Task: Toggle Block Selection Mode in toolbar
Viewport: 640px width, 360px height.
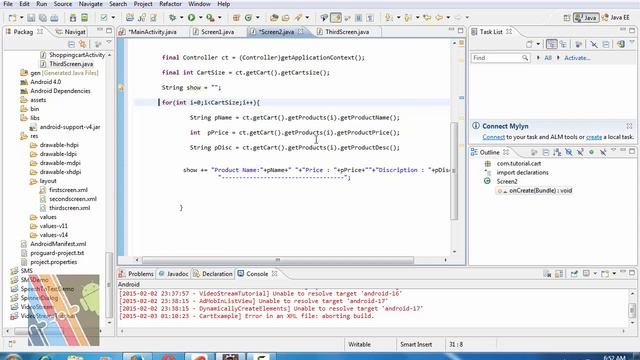Action: pos(358,18)
